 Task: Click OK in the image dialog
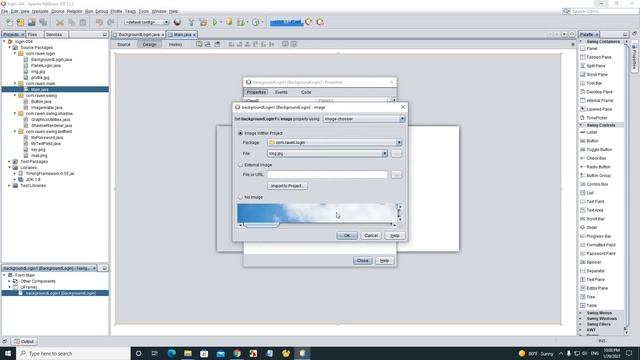347,236
